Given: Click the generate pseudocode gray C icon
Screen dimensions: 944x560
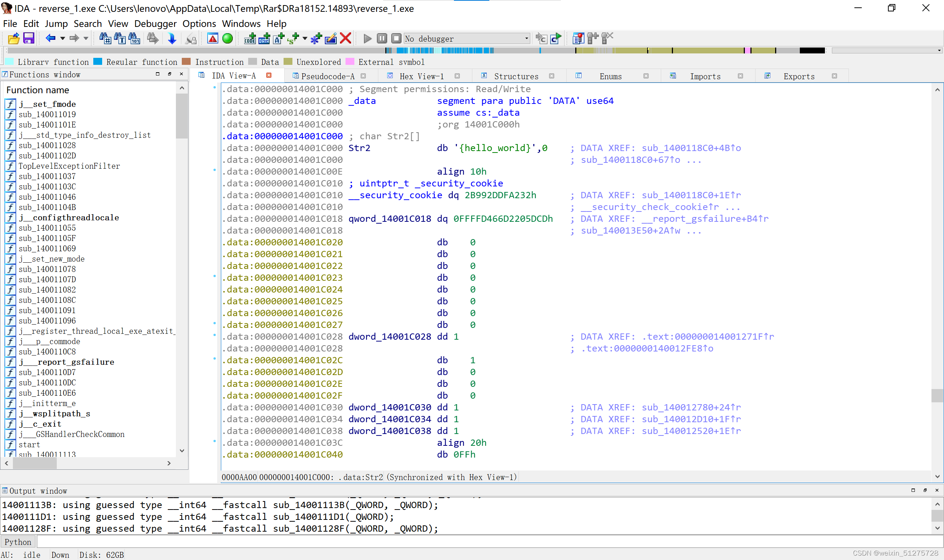Looking at the screenshot, I should coord(541,38).
